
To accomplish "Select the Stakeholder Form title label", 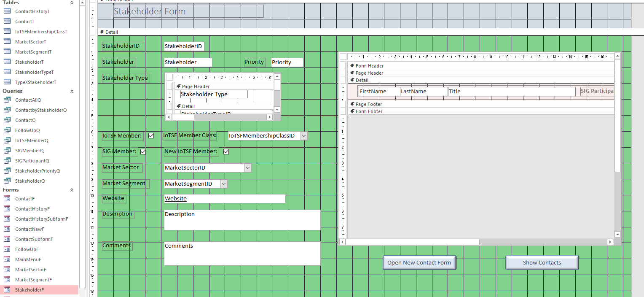I will (188, 11).
